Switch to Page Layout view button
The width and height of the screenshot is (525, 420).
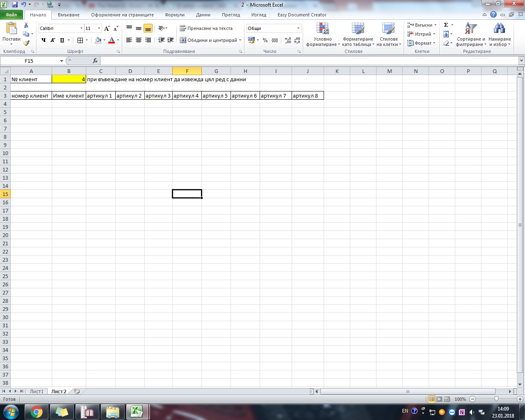[x=439, y=399]
